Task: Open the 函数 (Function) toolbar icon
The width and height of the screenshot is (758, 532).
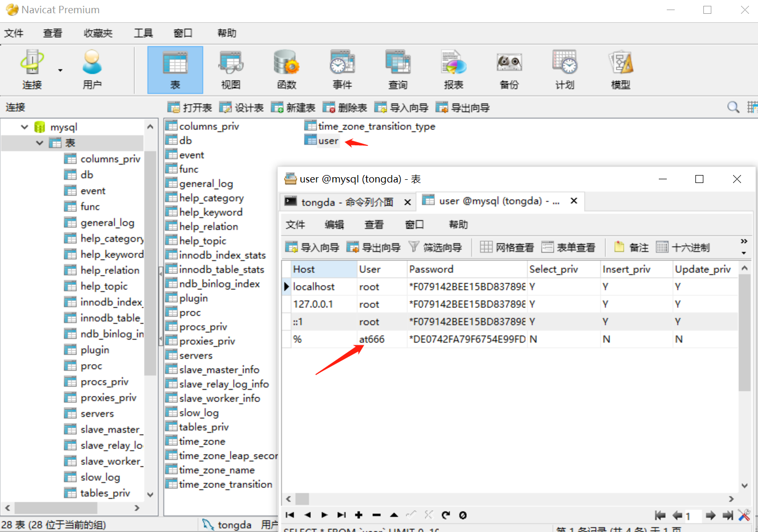Action: [x=286, y=69]
